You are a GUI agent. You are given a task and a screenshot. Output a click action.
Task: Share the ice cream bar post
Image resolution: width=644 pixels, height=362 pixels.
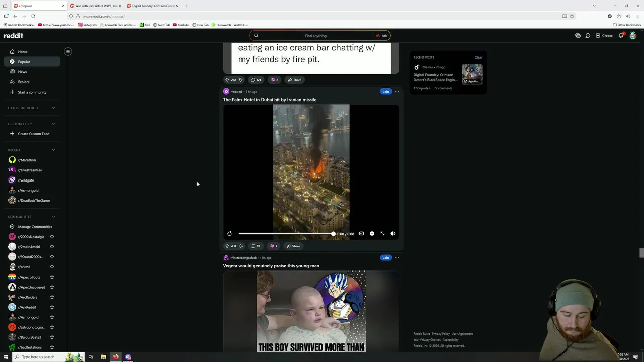coord(294,80)
